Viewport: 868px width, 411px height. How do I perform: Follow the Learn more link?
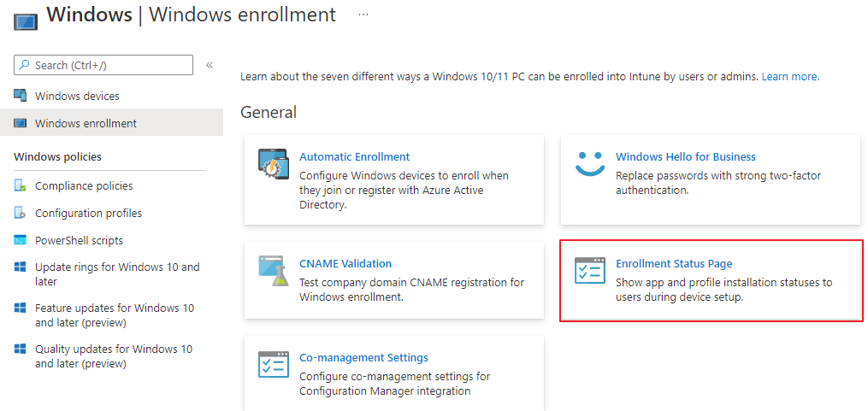[790, 76]
